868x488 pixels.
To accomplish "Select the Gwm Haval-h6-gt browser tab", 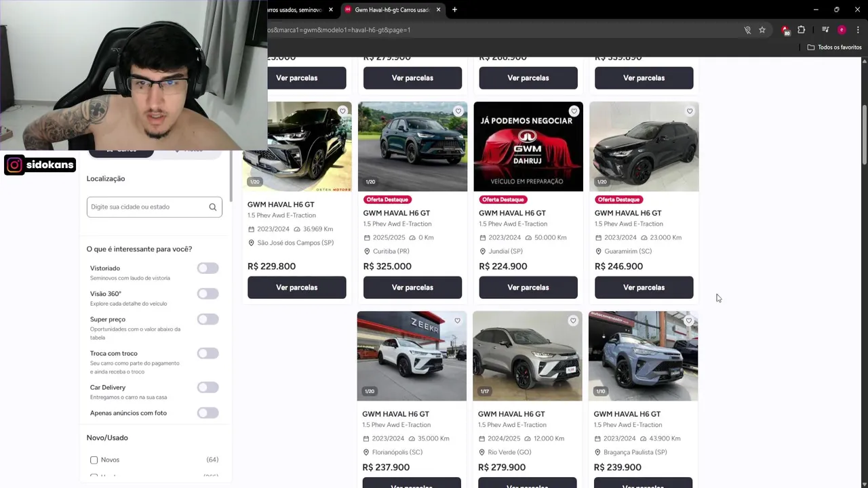I will (392, 9).
